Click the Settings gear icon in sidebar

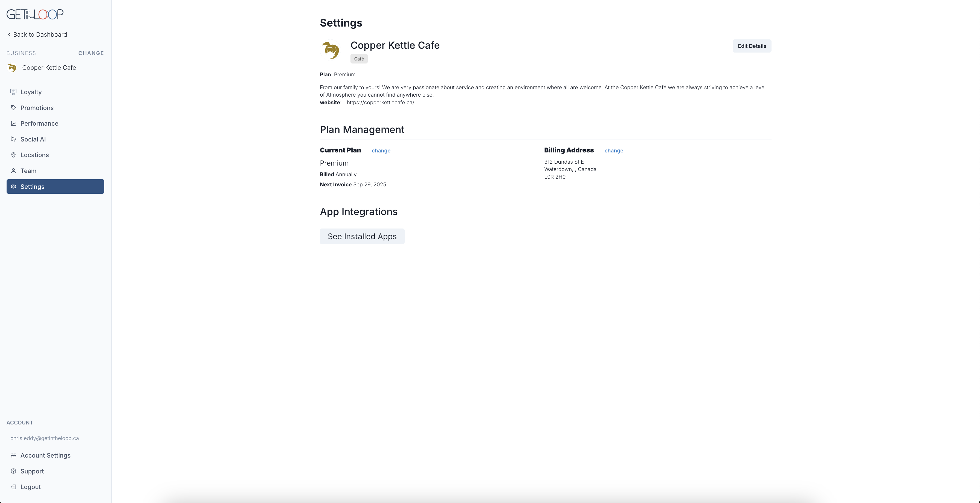[13, 186]
